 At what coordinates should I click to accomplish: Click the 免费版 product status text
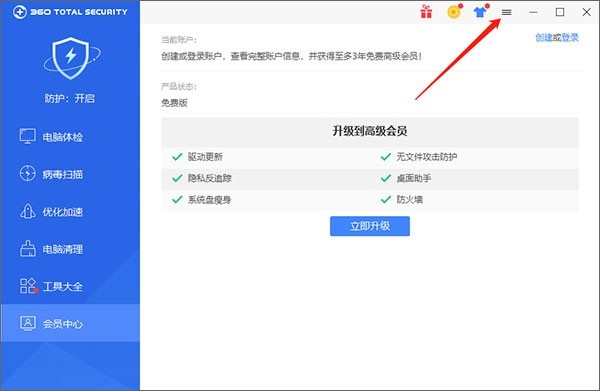(x=174, y=103)
